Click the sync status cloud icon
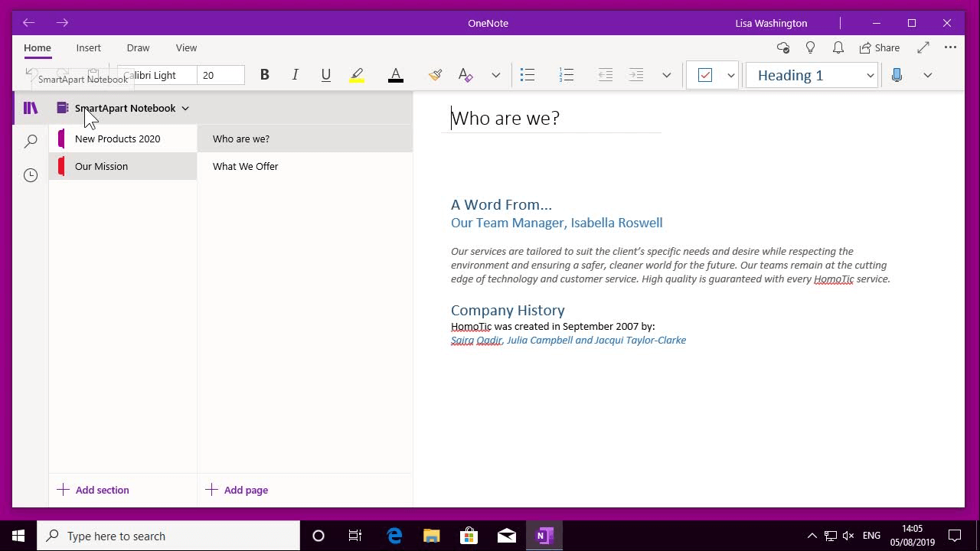The width and height of the screenshot is (980, 551). (782, 47)
